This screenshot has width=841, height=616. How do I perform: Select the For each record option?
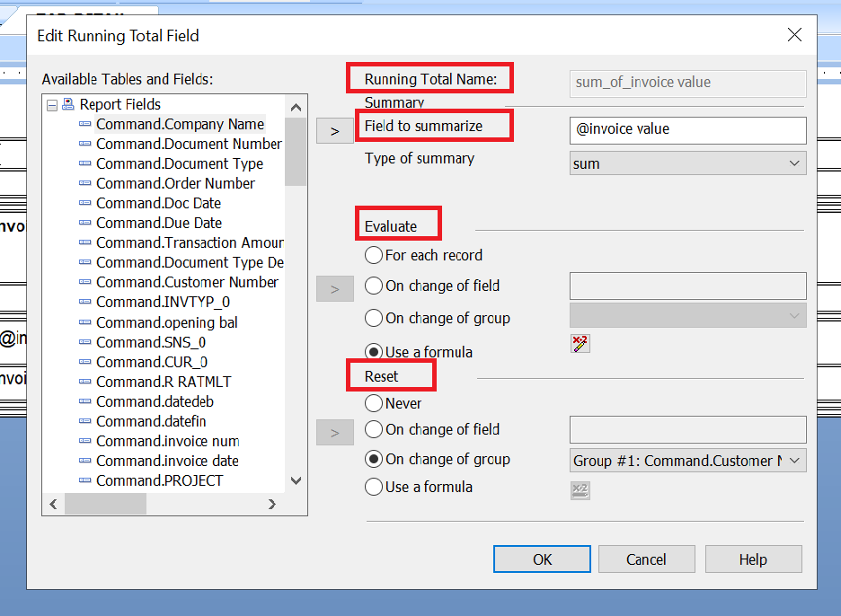(374, 255)
